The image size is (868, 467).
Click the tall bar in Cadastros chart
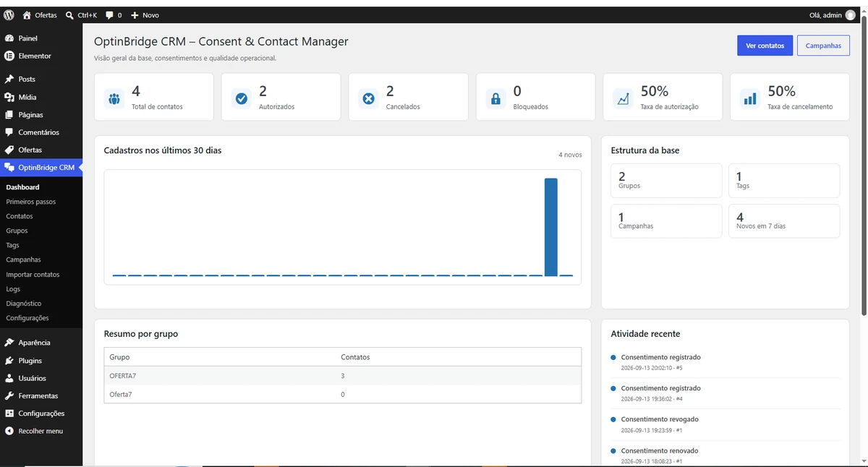[x=551, y=227]
